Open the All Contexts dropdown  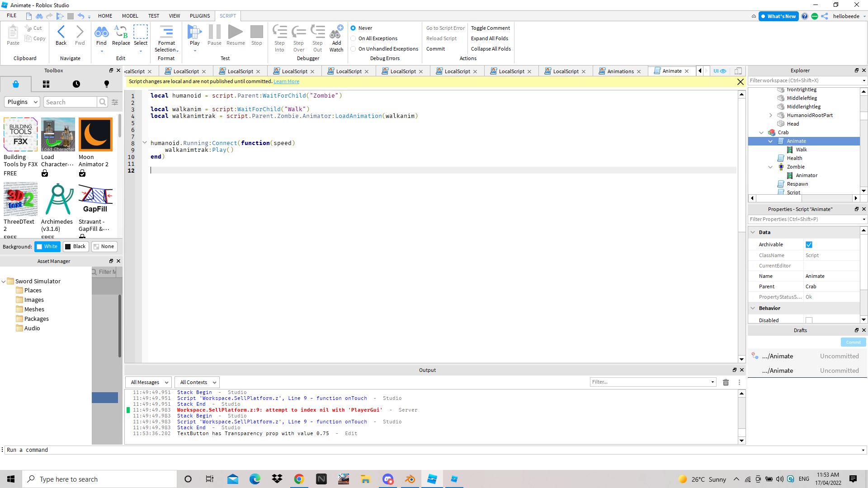(197, 382)
